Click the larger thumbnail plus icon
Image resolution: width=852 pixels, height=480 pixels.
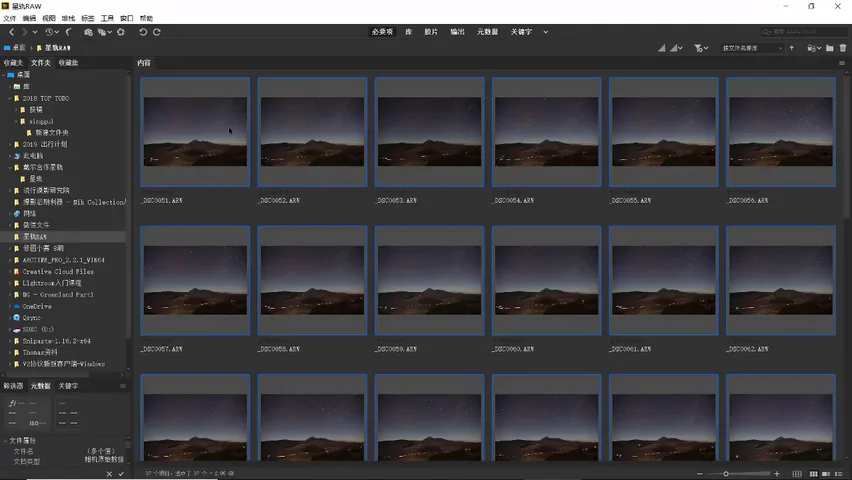pyautogui.click(x=777, y=474)
